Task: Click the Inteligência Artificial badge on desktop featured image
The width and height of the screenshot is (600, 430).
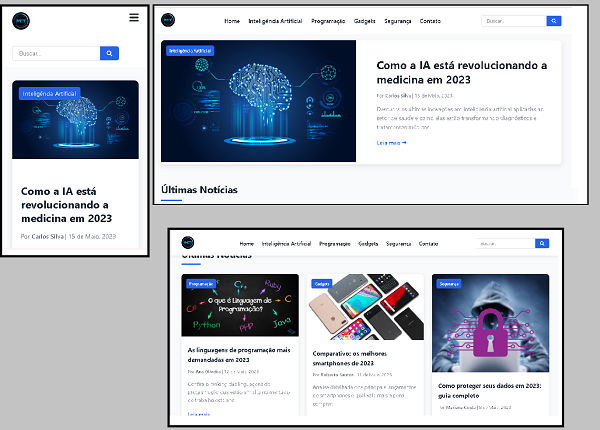Action: [190, 50]
